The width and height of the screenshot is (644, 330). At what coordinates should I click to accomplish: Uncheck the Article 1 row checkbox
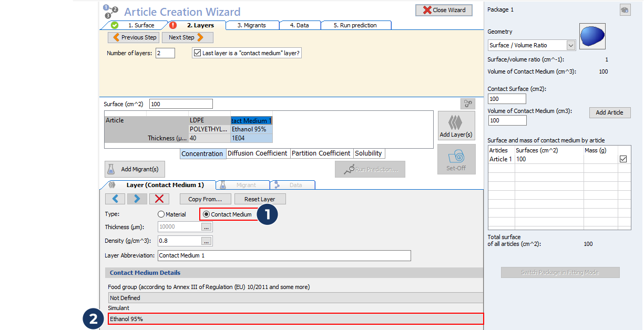pos(623,159)
